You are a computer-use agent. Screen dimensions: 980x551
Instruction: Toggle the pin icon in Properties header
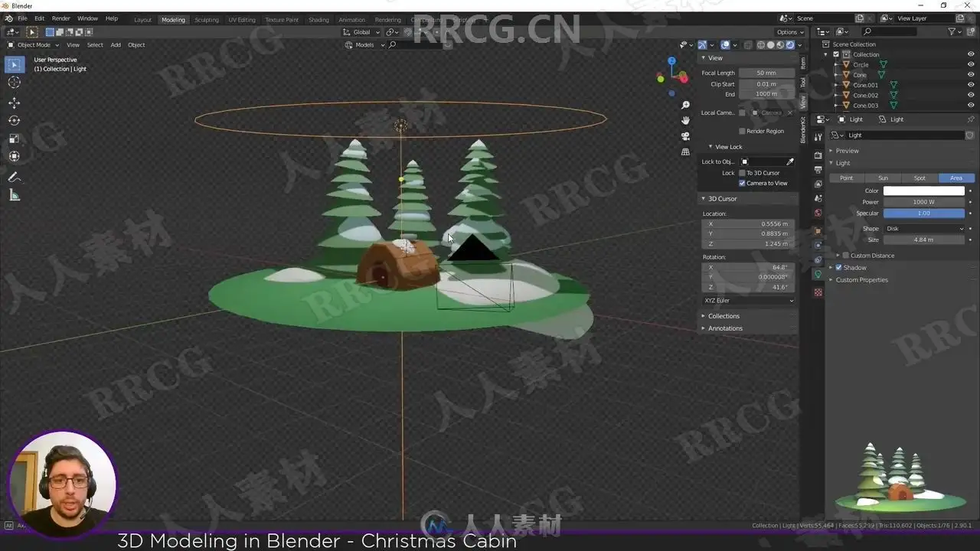[971, 119]
